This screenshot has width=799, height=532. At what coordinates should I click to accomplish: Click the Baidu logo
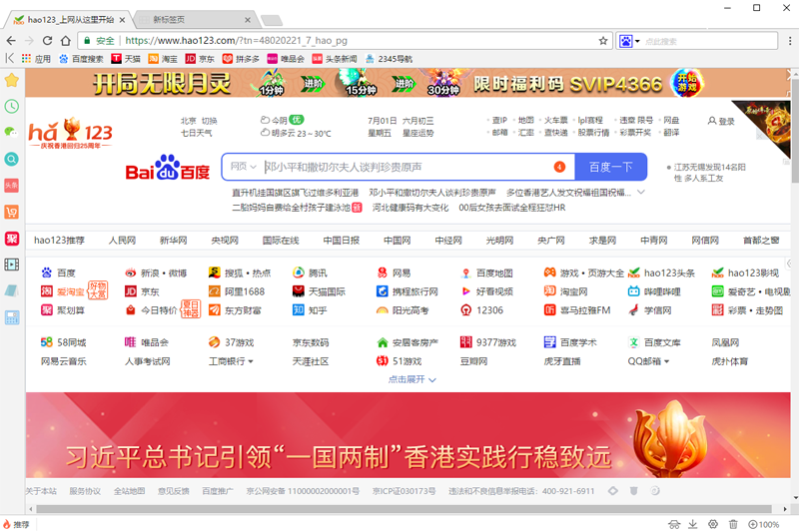[x=167, y=167]
